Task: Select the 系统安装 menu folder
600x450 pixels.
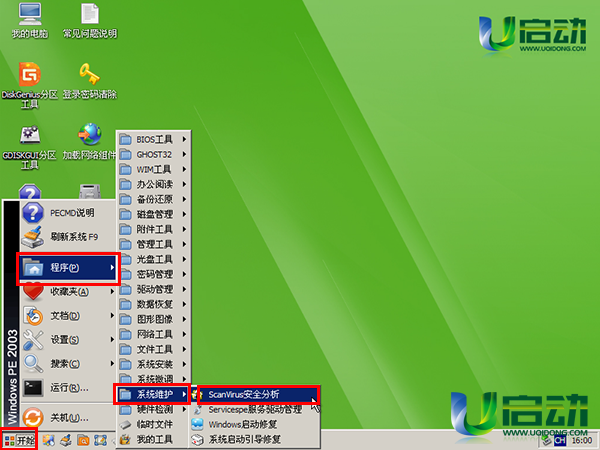Action: click(153, 364)
